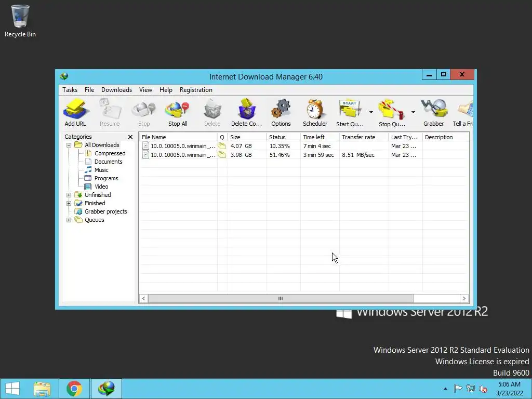Image resolution: width=532 pixels, height=399 pixels.
Task: Open the Downloads menu
Action: pyautogui.click(x=116, y=90)
